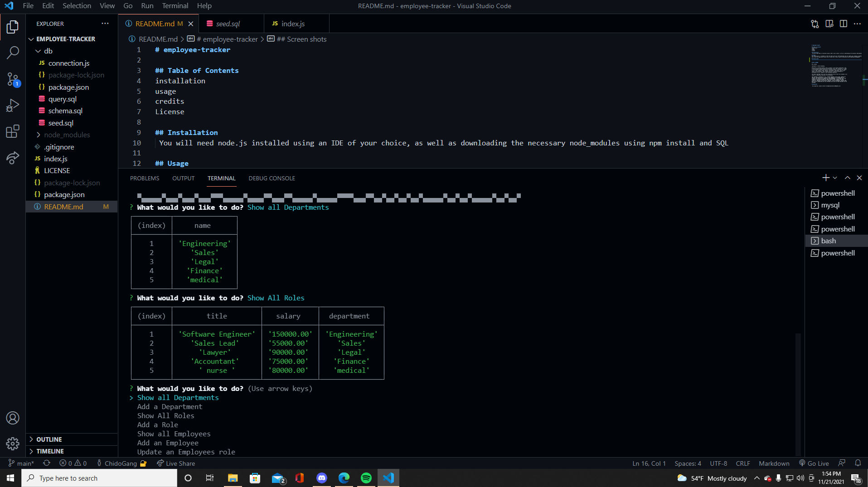Open the File menu

tap(28, 5)
